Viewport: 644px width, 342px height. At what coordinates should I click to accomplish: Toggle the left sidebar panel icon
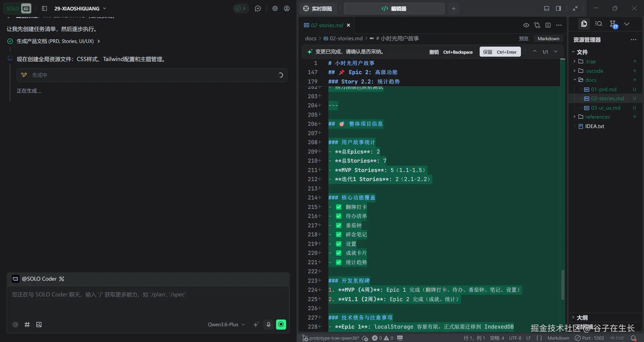pos(44,8)
